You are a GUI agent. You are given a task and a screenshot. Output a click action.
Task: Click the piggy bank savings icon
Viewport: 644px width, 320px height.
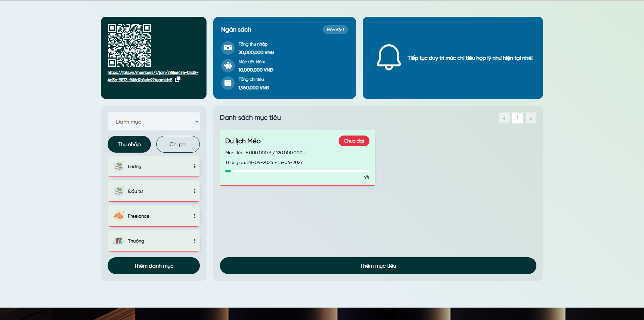coord(228,66)
